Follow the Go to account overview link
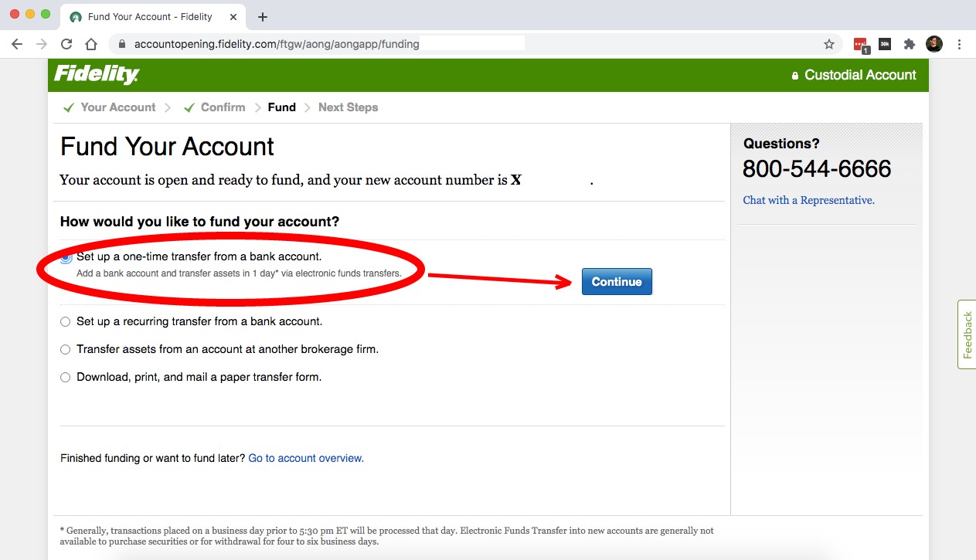Screen dimensions: 976x560 (306, 458)
